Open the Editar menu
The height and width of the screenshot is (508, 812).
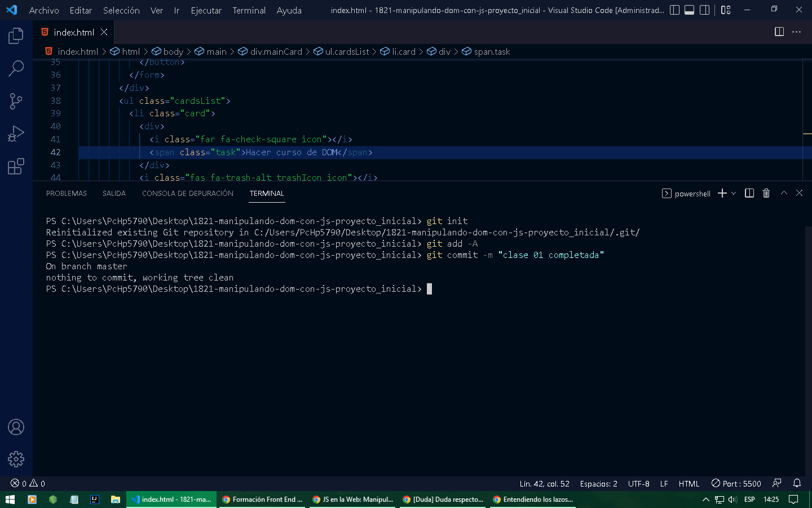tap(81, 10)
